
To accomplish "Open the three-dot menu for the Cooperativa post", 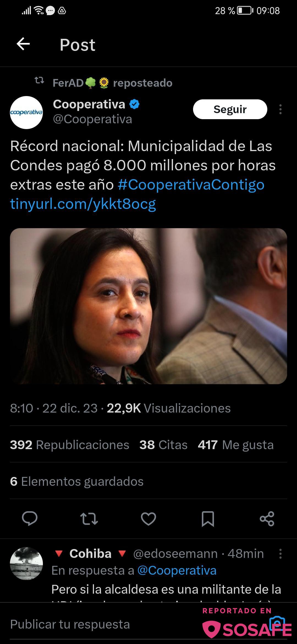I will pyautogui.click(x=280, y=109).
